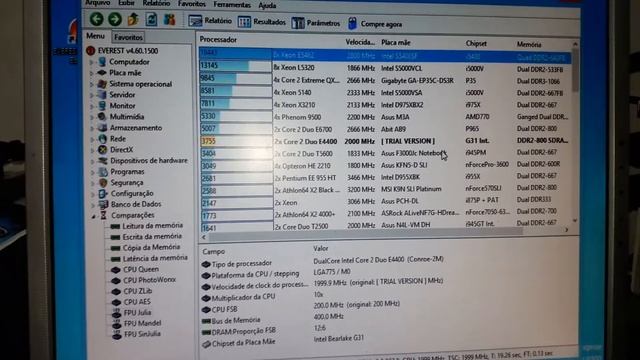Click the results list horizontal scrollbar
640x360 pixels.
point(384,235)
